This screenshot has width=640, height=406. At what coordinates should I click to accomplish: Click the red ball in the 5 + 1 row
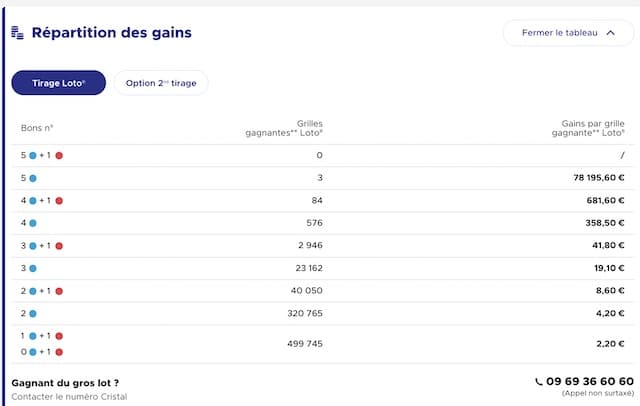pos(59,155)
